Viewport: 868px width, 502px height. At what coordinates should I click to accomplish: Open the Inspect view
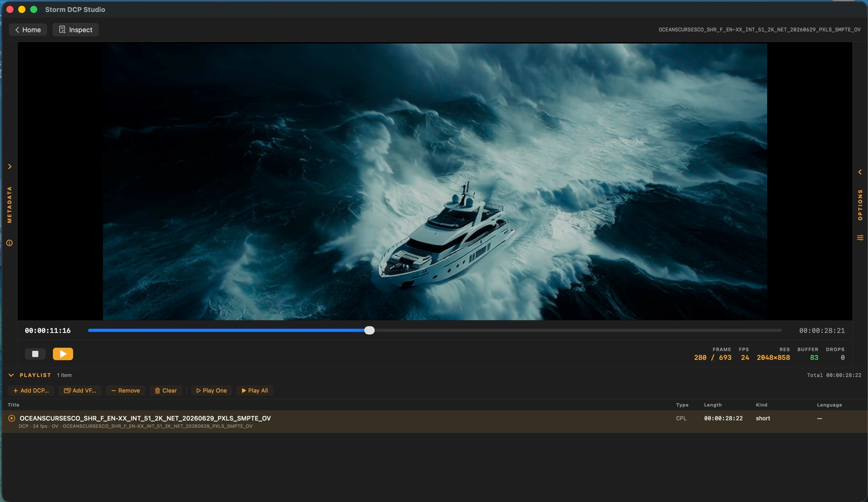tap(76, 30)
